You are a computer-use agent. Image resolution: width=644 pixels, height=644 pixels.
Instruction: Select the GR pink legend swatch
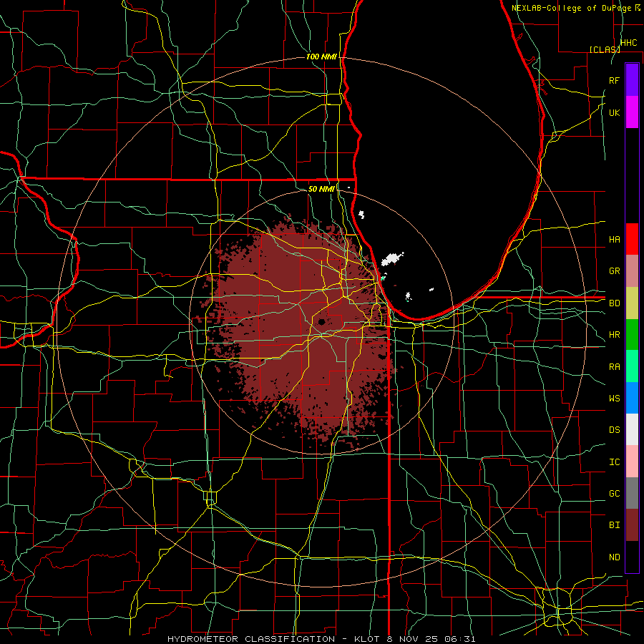click(x=632, y=270)
